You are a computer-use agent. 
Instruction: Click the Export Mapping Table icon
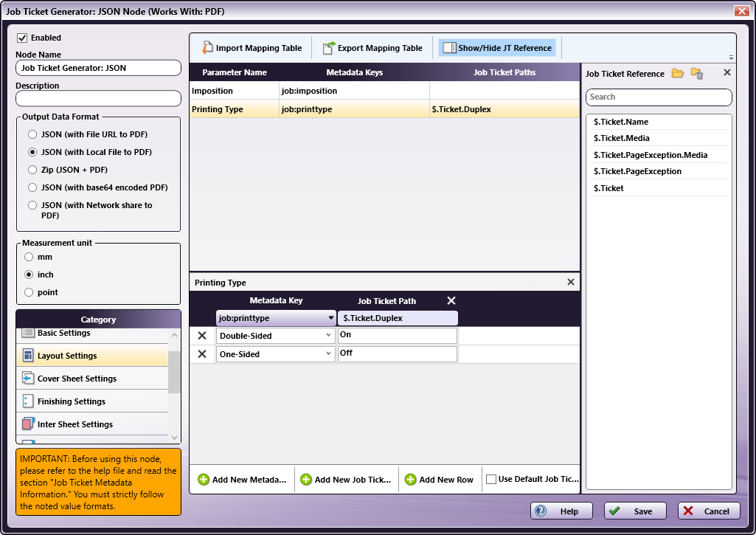pyautogui.click(x=329, y=47)
